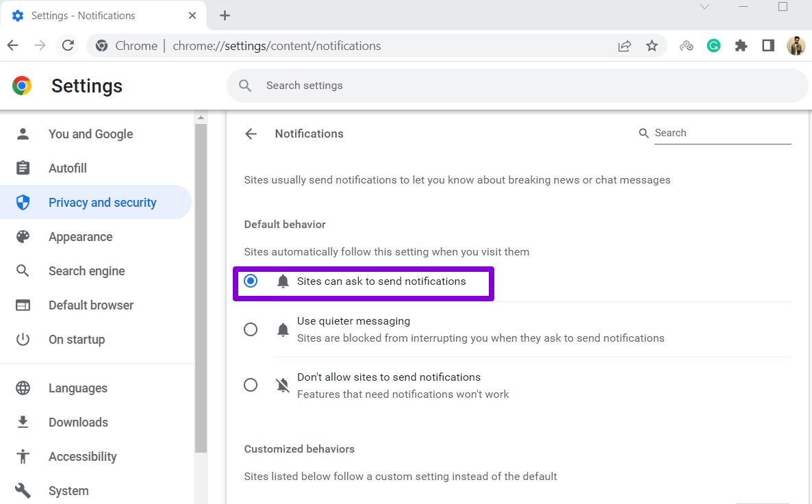
Task: Click the bell icon beside Sites can ask
Action: (x=283, y=281)
